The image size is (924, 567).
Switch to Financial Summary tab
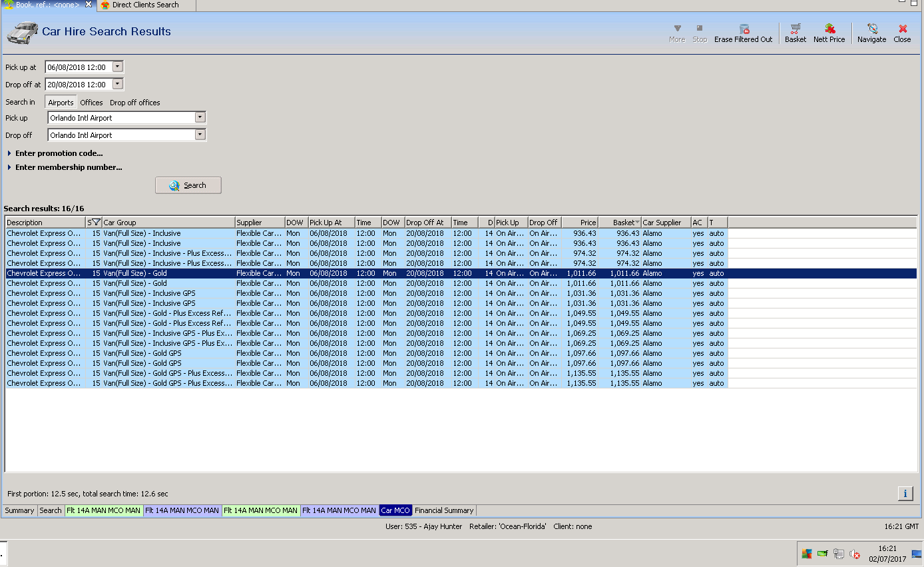[444, 510]
